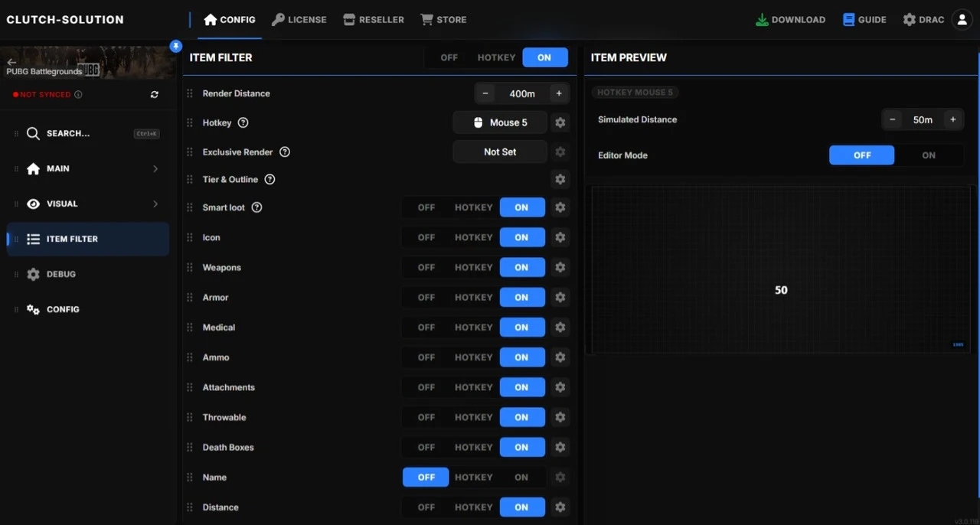Click the Search field in sidebar

click(88, 133)
